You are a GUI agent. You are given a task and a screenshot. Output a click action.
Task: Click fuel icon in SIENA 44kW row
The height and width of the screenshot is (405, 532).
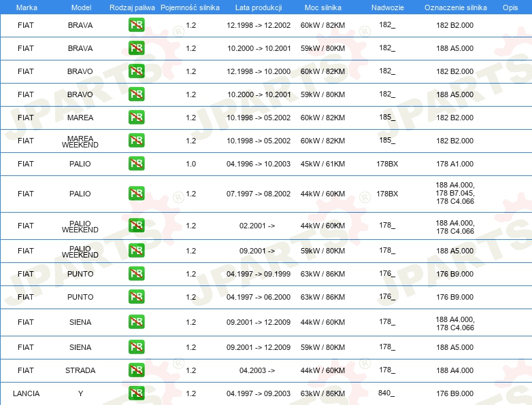[x=136, y=322]
